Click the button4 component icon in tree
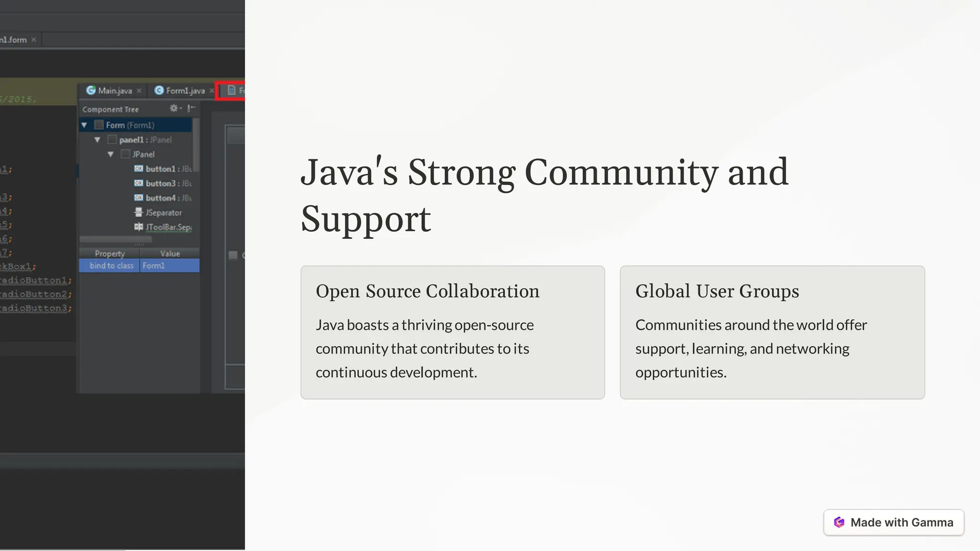 pos(138,198)
